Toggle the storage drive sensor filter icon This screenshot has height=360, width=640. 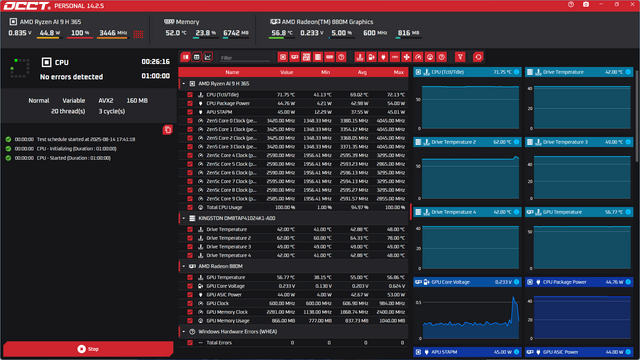click(x=318, y=57)
